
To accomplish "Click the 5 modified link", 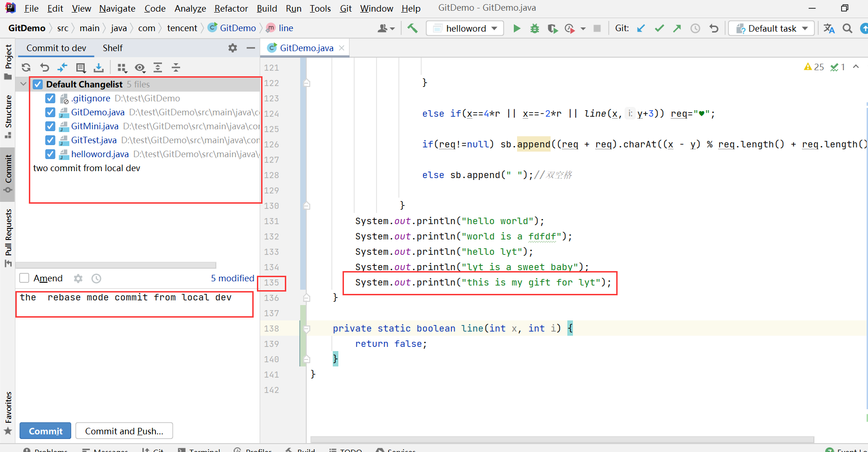I will (232, 278).
